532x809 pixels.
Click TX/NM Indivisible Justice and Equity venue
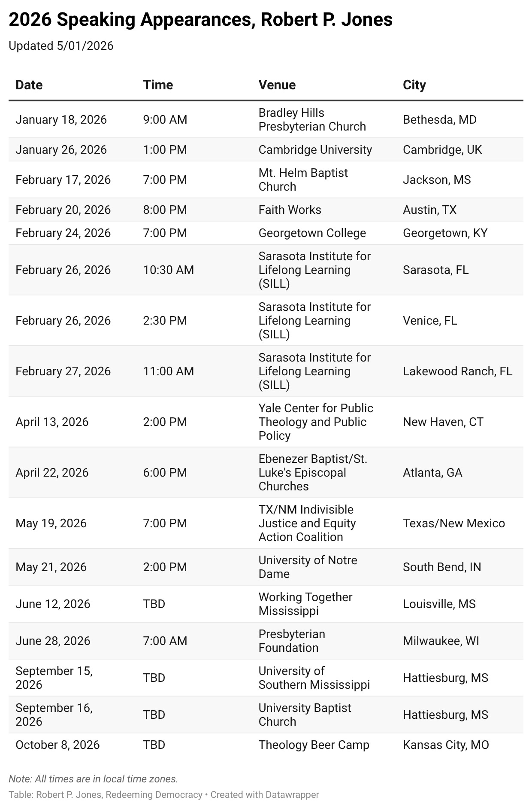coord(307,523)
